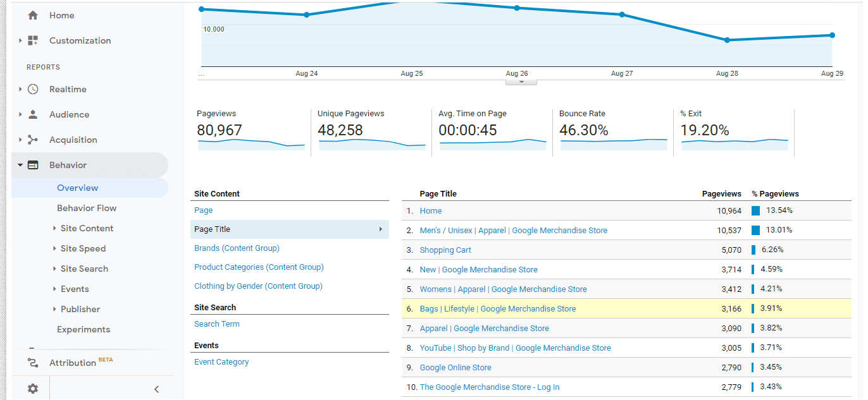Select Search Term under Site Search
This screenshot has height=400, width=868.
pyautogui.click(x=217, y=324)
